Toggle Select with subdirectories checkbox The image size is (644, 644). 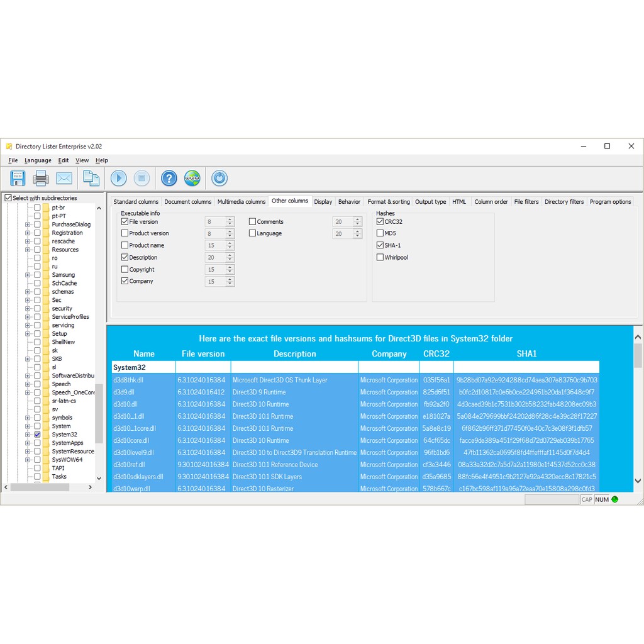[8, 198]
